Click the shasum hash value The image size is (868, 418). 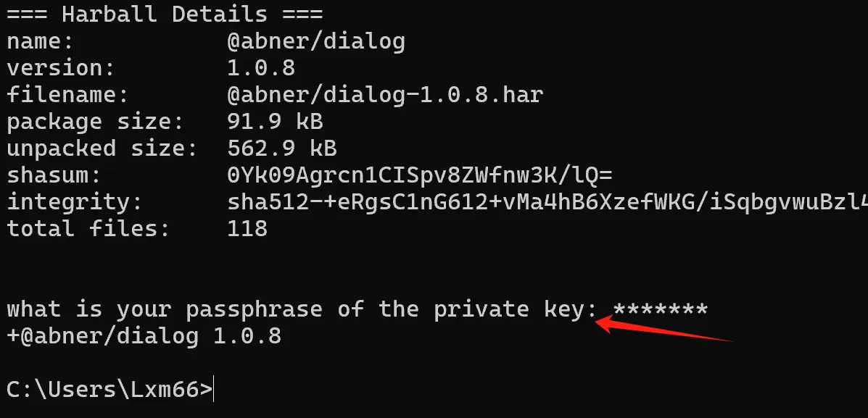(x=420, y=175)
